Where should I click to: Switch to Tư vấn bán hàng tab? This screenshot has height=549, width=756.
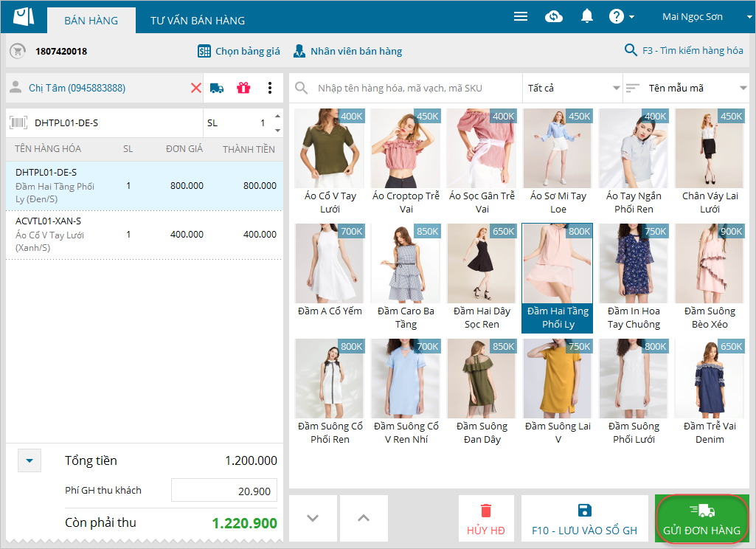point(198,21)
